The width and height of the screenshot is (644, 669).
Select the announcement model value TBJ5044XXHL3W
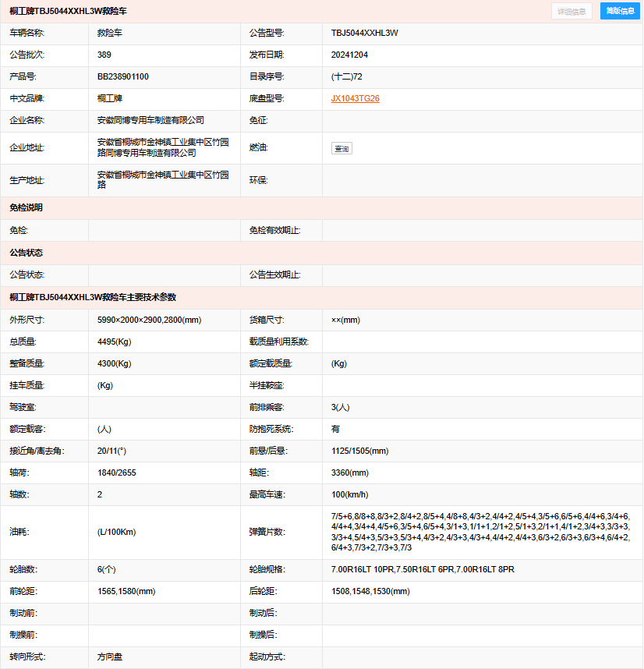point(365,34)
